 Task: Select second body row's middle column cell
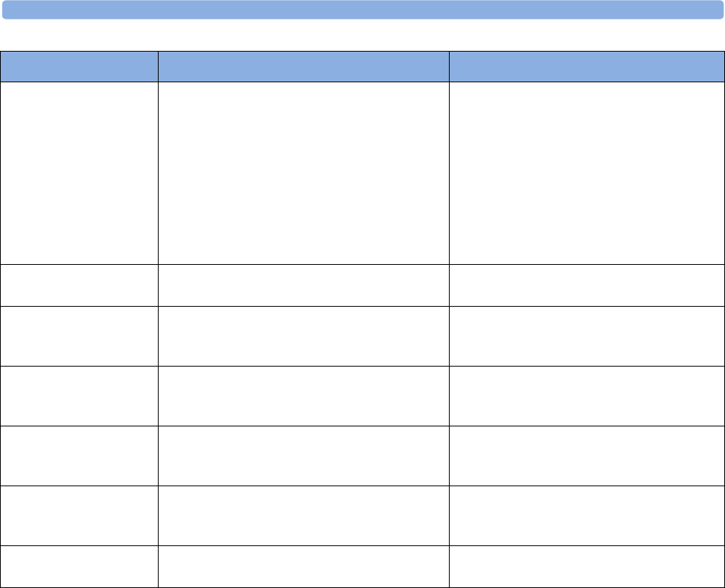303,285
